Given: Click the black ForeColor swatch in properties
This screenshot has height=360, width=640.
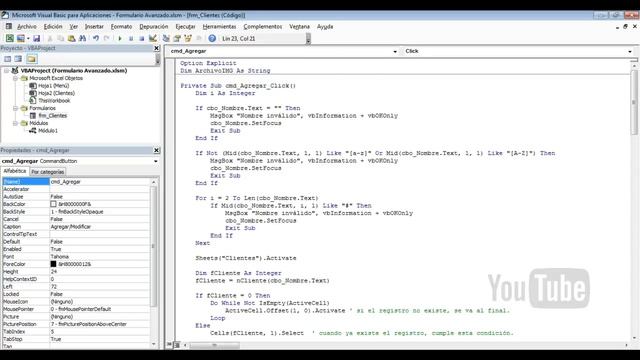Looking at the screenshot, I should (x=53, y=264).
